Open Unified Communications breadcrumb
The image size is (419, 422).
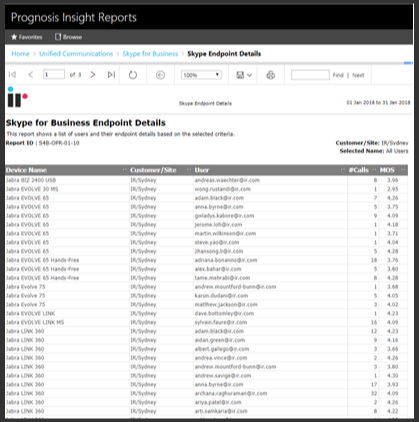[x=76, y=54]
